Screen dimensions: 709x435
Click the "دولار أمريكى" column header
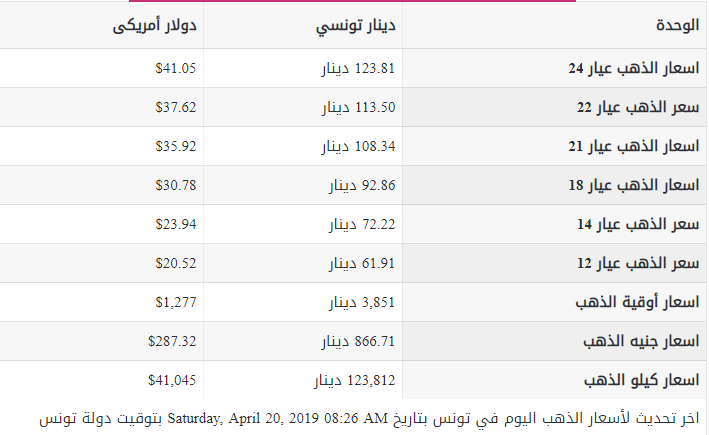click(x=154, y=25)
